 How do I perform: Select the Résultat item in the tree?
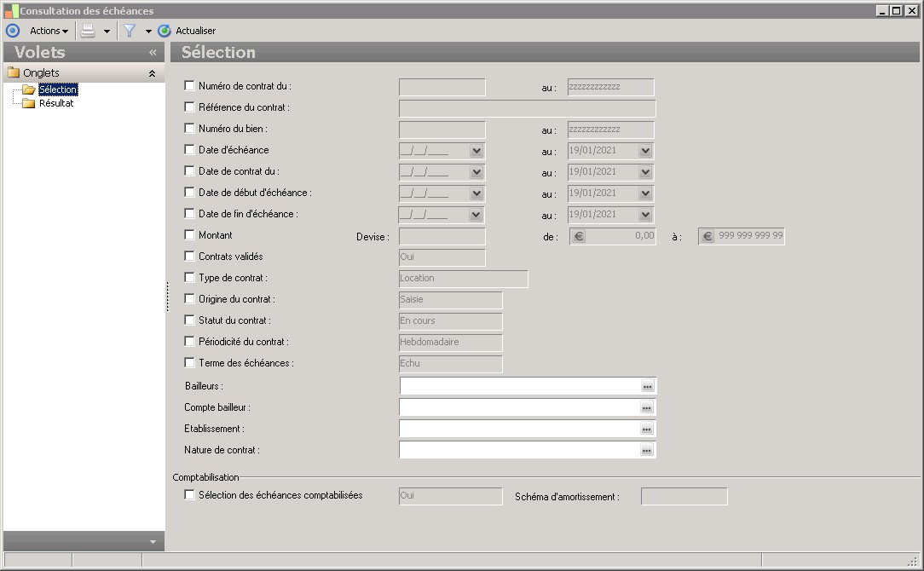point(56,103)
